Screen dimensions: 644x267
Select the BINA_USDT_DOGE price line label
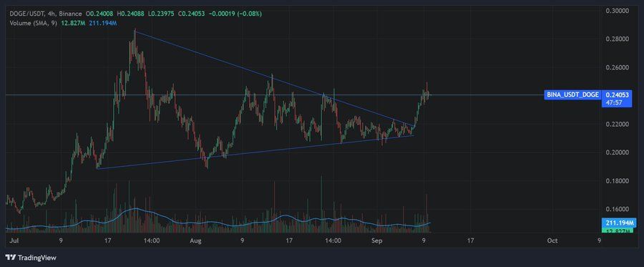pyautogui.click(x=572, y=95)
